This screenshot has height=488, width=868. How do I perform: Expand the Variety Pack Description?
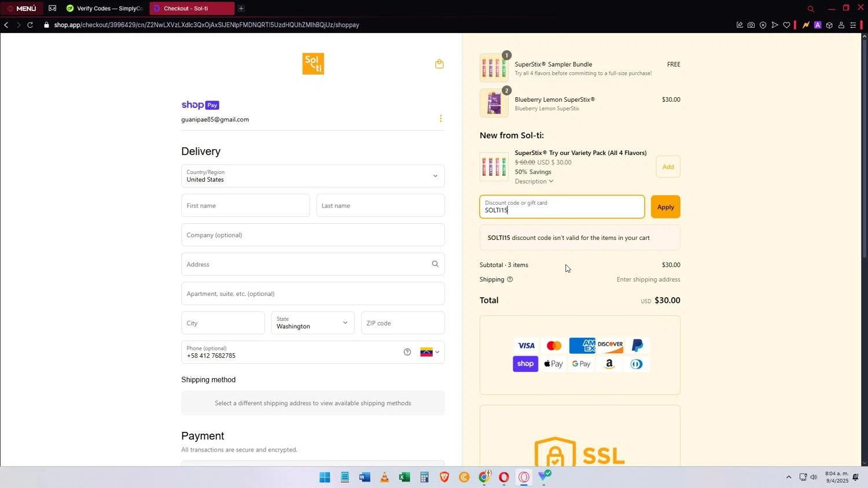534,182
